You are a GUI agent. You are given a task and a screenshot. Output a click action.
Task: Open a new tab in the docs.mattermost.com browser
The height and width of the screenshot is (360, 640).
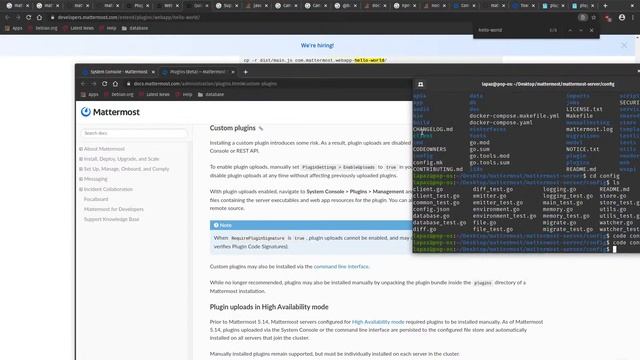pos(246,72)
